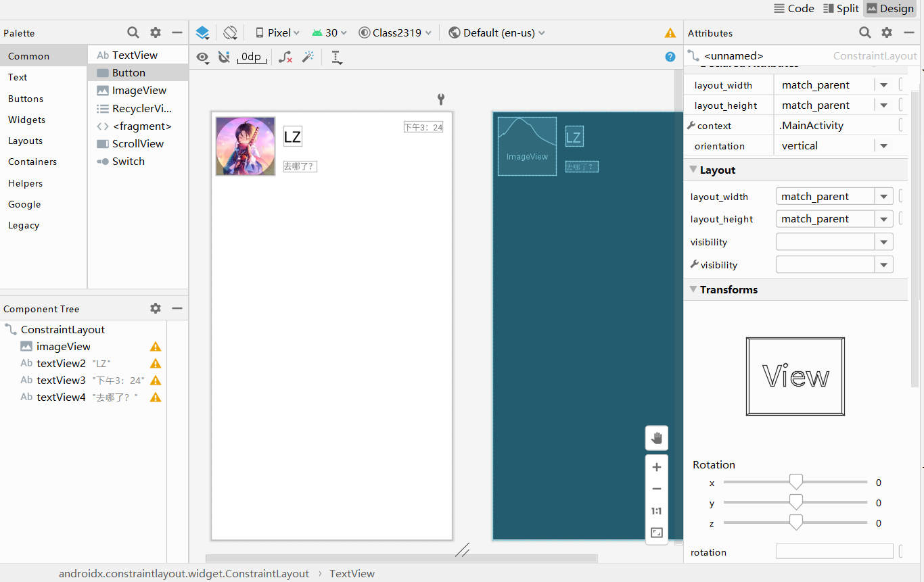Switch to Design view

[890, 8]
